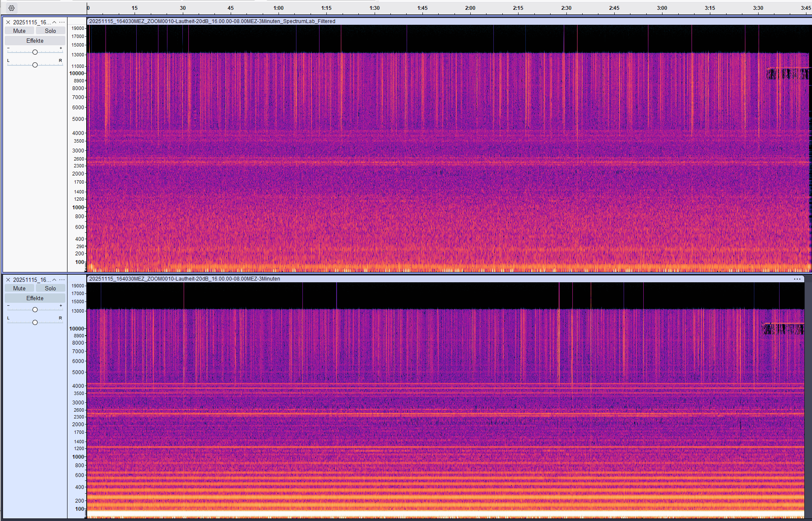
Task: Click the 1:00 mark on the timeline ruler
Action: (278, 8)
